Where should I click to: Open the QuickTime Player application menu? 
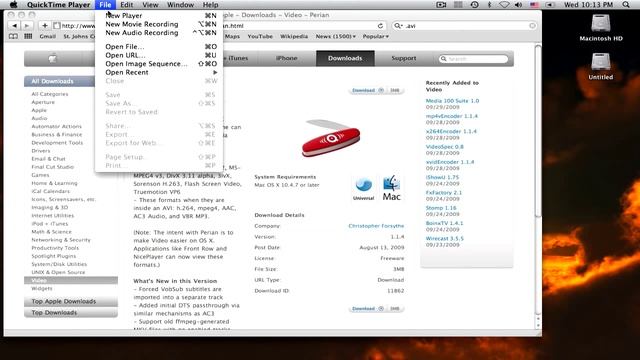58,4
